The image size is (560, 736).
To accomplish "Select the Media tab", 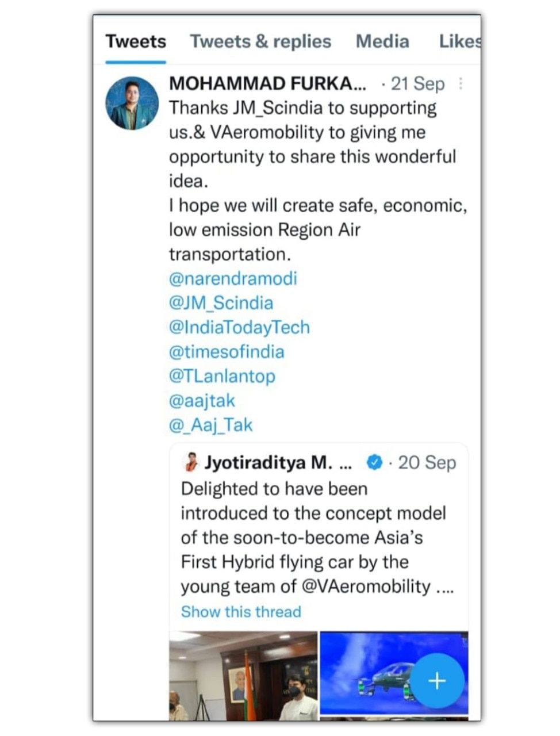I will click(382, 41).
